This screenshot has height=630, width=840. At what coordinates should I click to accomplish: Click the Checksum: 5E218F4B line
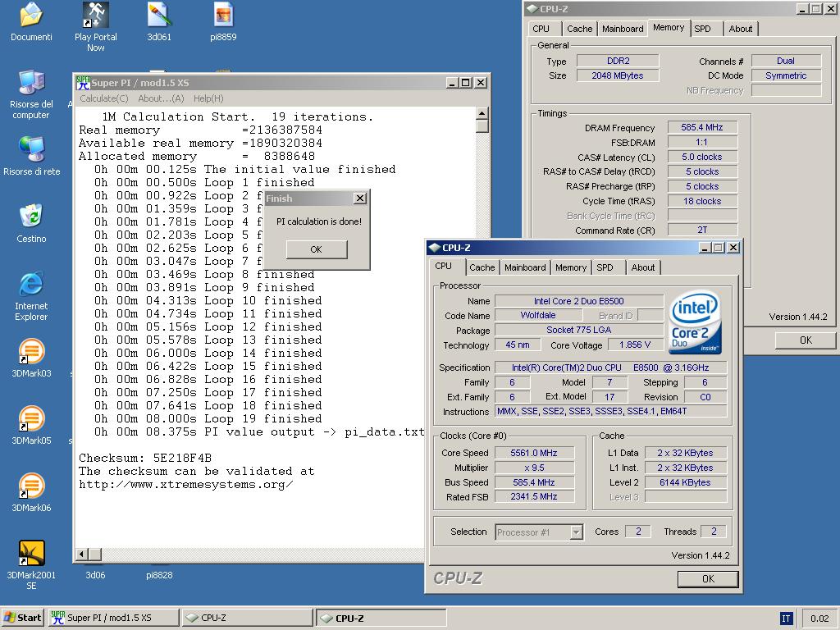[x=145, y=458]
